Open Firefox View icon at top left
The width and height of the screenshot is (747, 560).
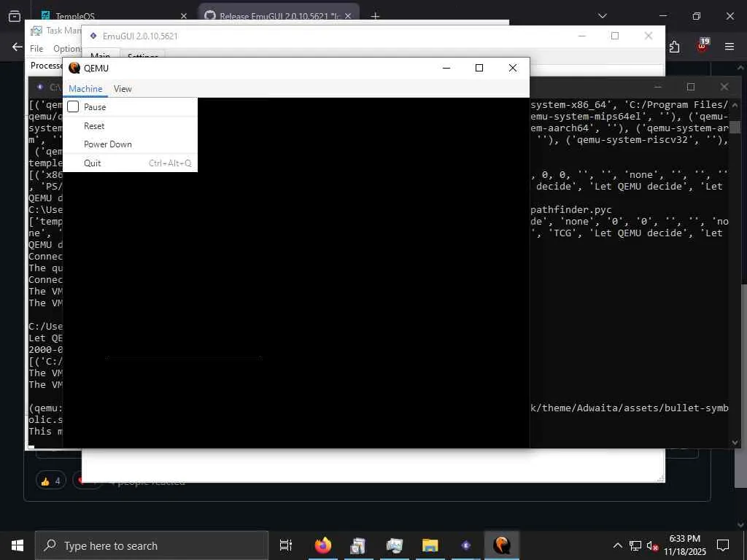[x=15, y=16]
